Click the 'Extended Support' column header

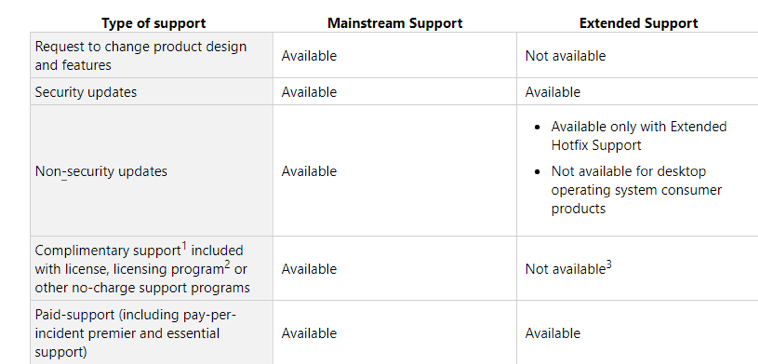coord(638,23)
